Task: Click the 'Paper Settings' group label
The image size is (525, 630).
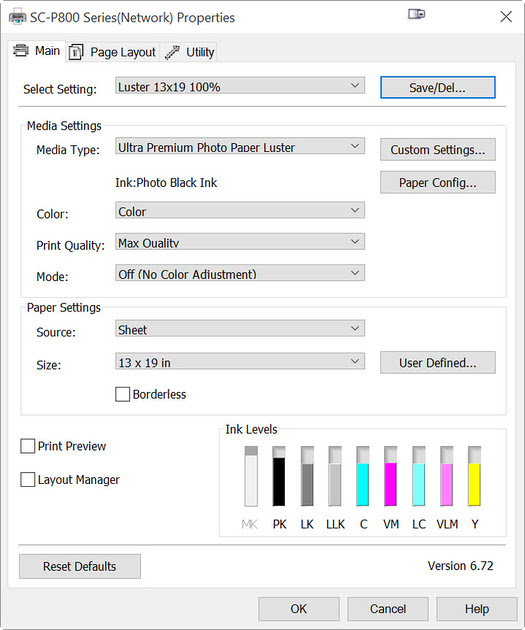Action: pos(63,308)
